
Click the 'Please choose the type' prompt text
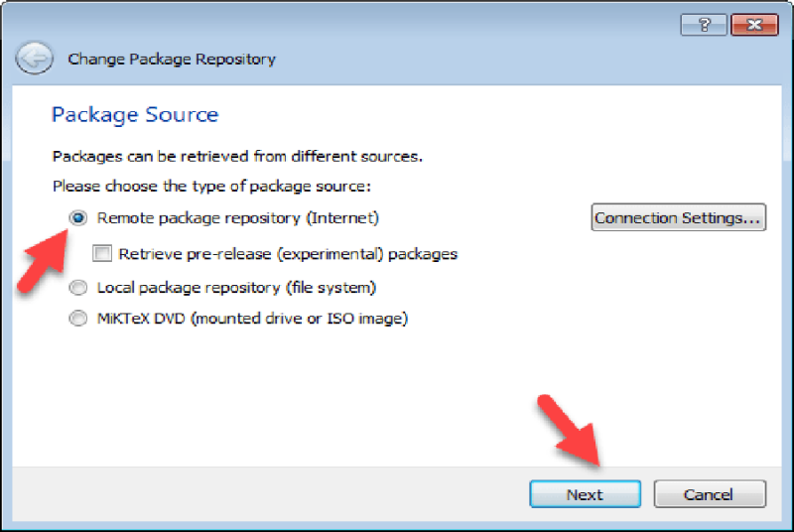pos(211,187)
